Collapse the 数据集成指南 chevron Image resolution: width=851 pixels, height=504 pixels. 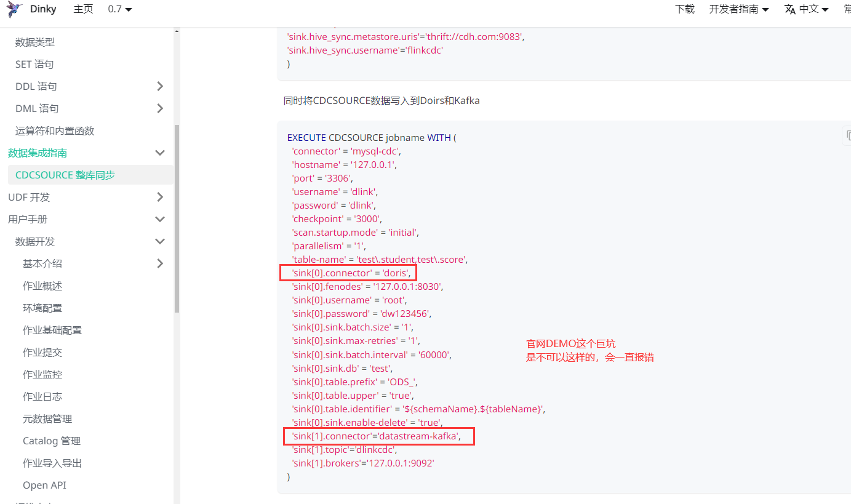pos(160,153)
